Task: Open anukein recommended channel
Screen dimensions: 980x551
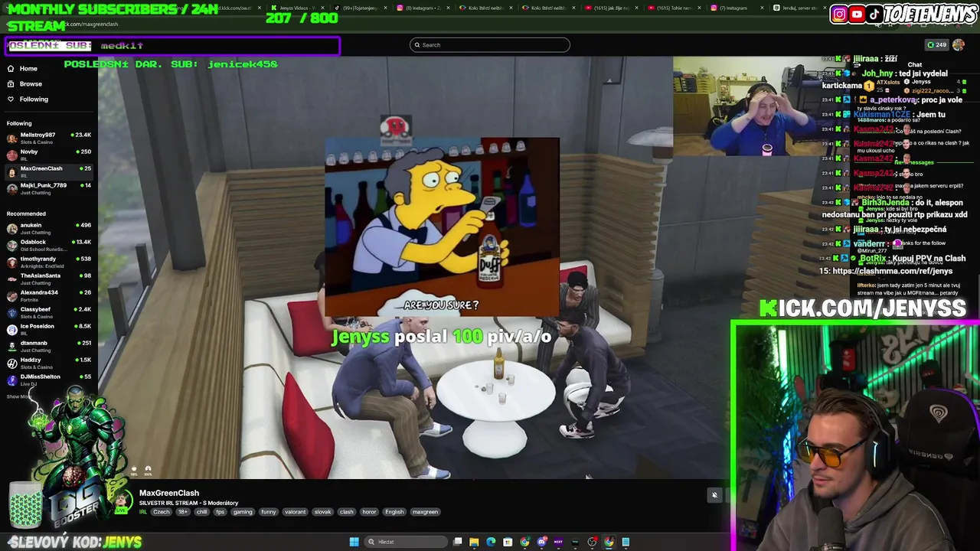Action: (49, 228)
